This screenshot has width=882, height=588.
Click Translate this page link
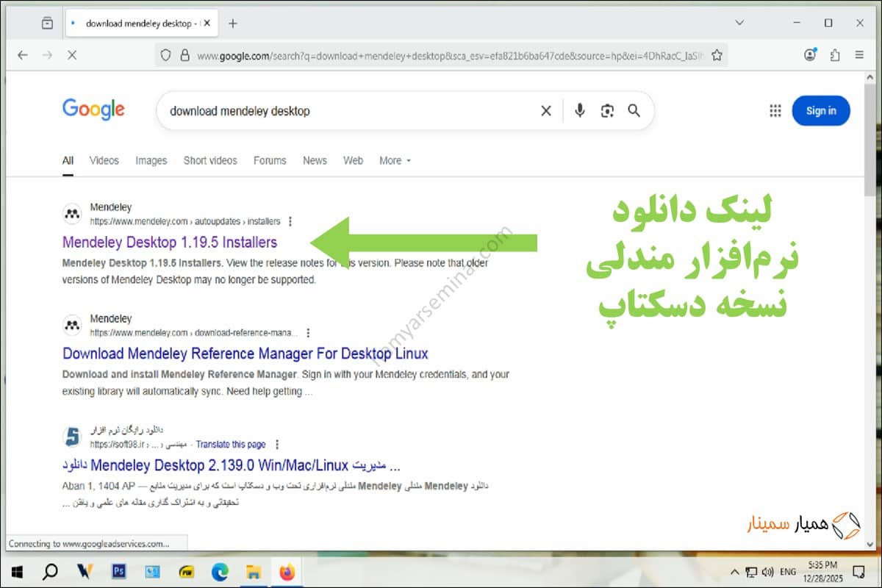click(231, 444)
